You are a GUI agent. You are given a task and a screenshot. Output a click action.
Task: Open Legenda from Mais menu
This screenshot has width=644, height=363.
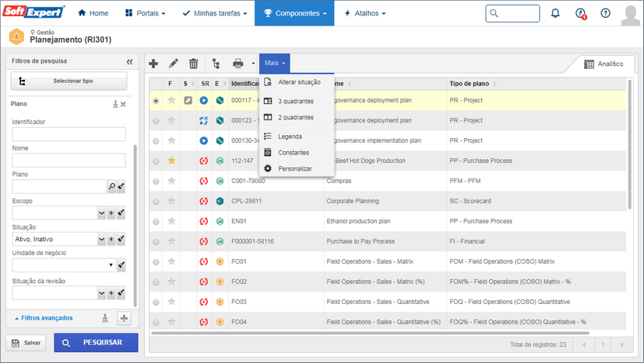[x=296, y=137]
